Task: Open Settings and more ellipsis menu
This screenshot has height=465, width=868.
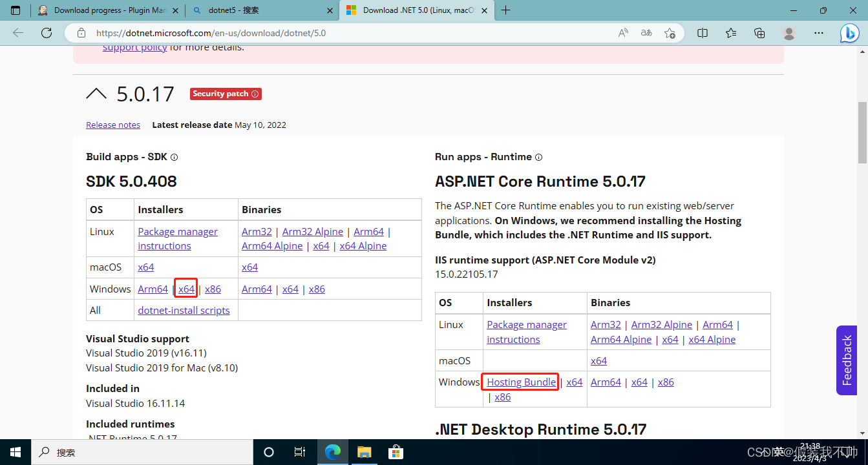Action: point(819,33)
